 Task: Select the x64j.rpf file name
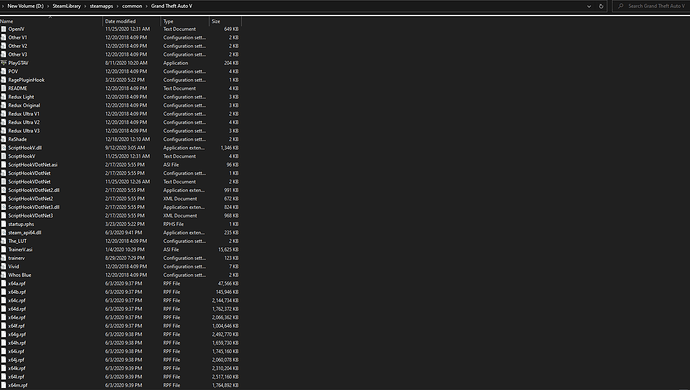coord(16,360)
